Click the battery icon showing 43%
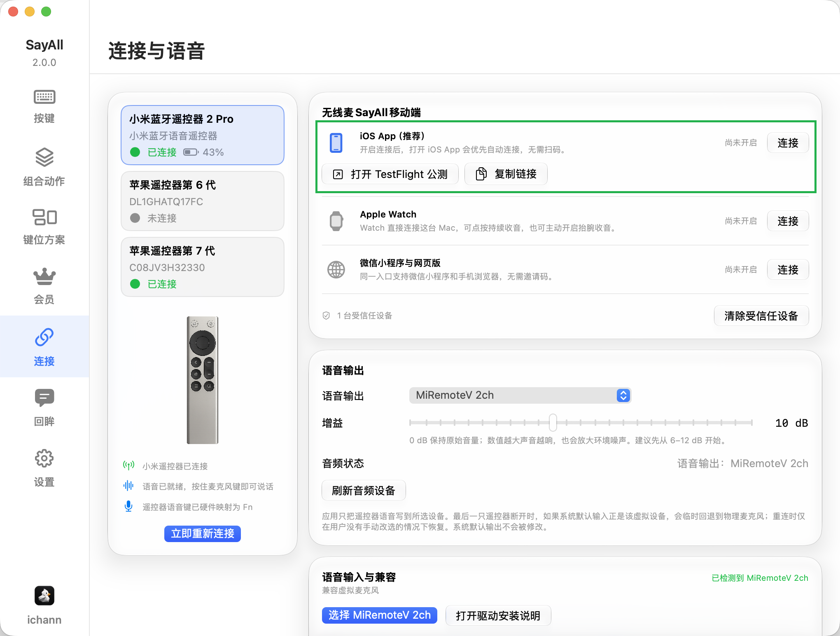This screenshot has width=840, height=636. pos(191,152)
